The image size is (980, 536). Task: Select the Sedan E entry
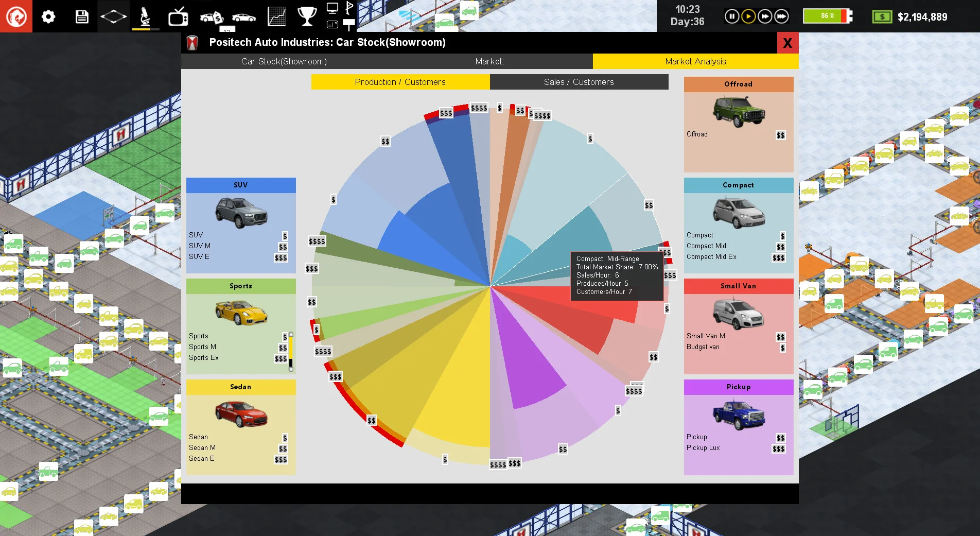click(201, 459)
